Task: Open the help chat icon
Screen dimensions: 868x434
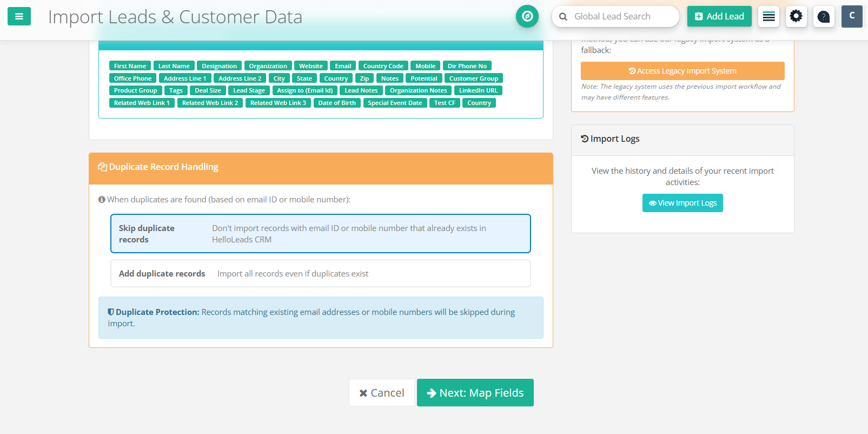Action: click(x=823, y=16)
